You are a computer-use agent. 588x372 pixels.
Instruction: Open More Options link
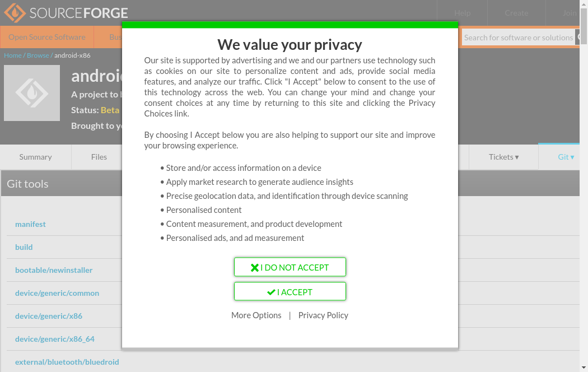pyautogui.click(x=256, y=315)
